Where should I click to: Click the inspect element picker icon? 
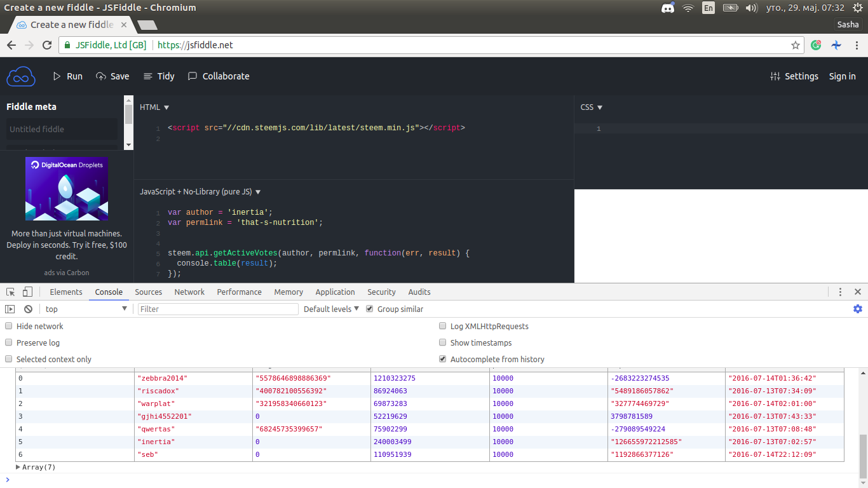tap(11, 292)
